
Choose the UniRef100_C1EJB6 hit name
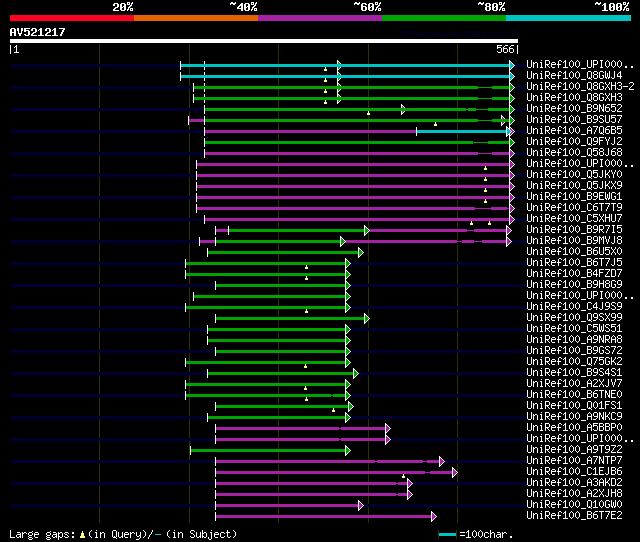[x=574, y=472]
